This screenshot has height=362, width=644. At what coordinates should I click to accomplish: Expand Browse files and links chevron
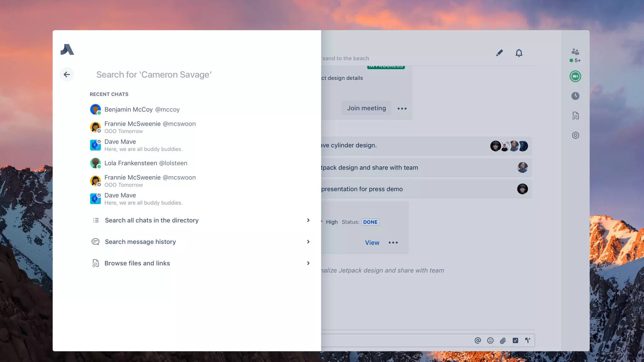308,263
